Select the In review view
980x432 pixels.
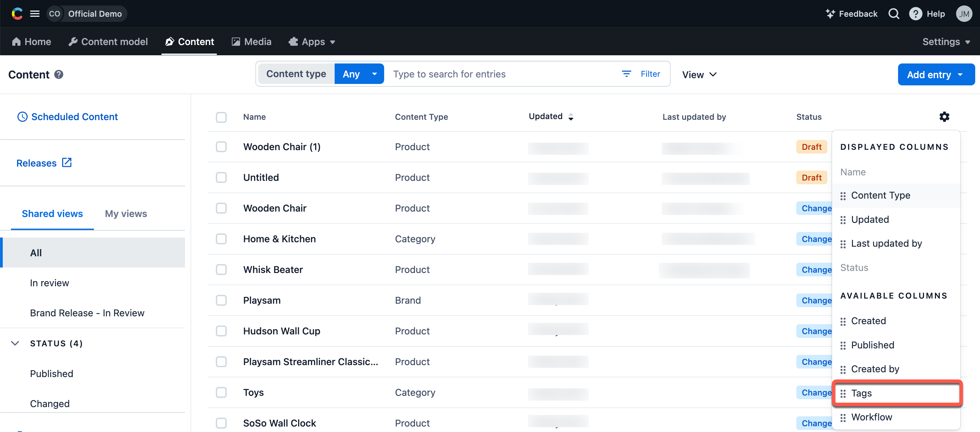click(50, 283)
